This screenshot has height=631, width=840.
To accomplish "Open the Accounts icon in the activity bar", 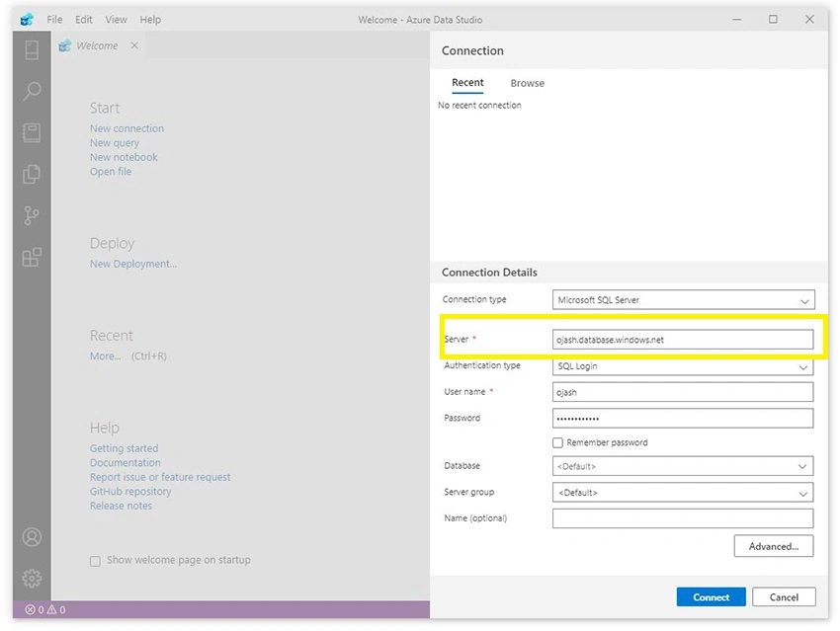I will 32,537.
